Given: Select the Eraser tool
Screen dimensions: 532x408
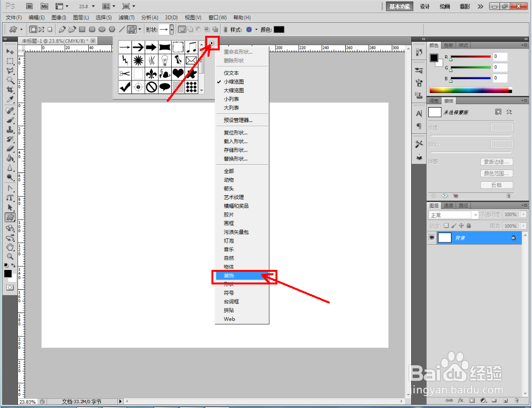Looking at the screenshot, I should (10, 148).
